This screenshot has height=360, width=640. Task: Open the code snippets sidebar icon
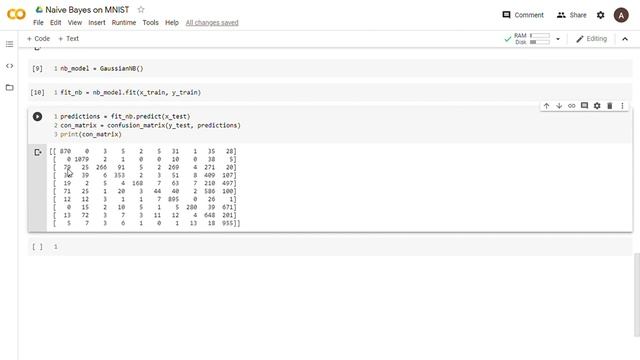coord(9,66)
